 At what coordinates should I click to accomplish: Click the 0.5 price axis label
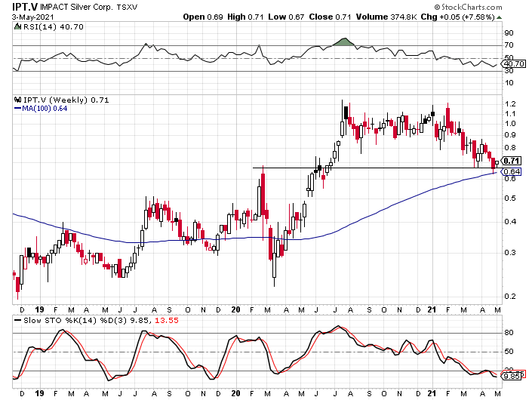click(x=510, y=198)
